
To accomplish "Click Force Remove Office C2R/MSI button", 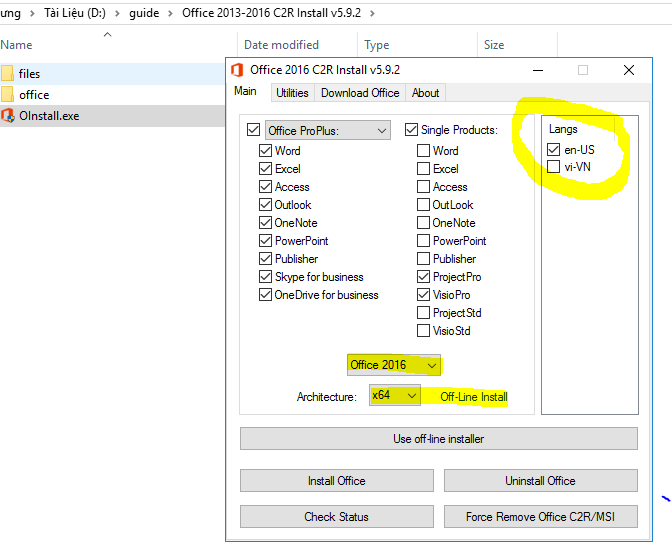I will point(541,517).
